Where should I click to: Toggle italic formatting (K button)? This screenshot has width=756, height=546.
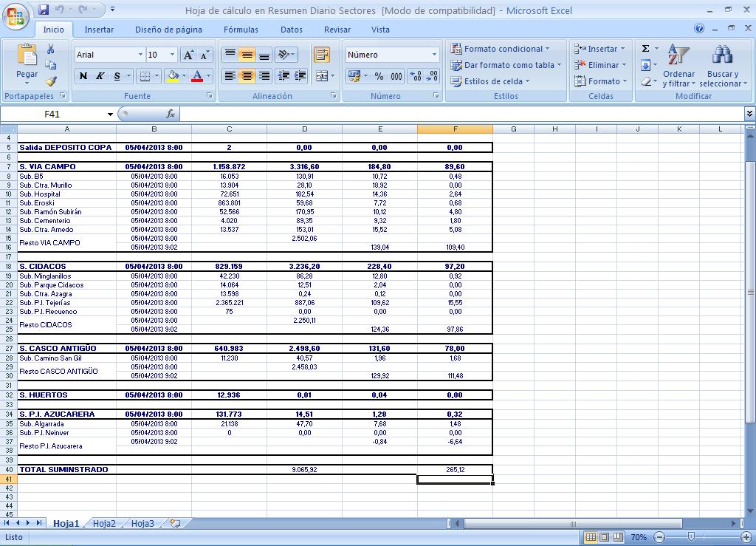coord(100,76)
